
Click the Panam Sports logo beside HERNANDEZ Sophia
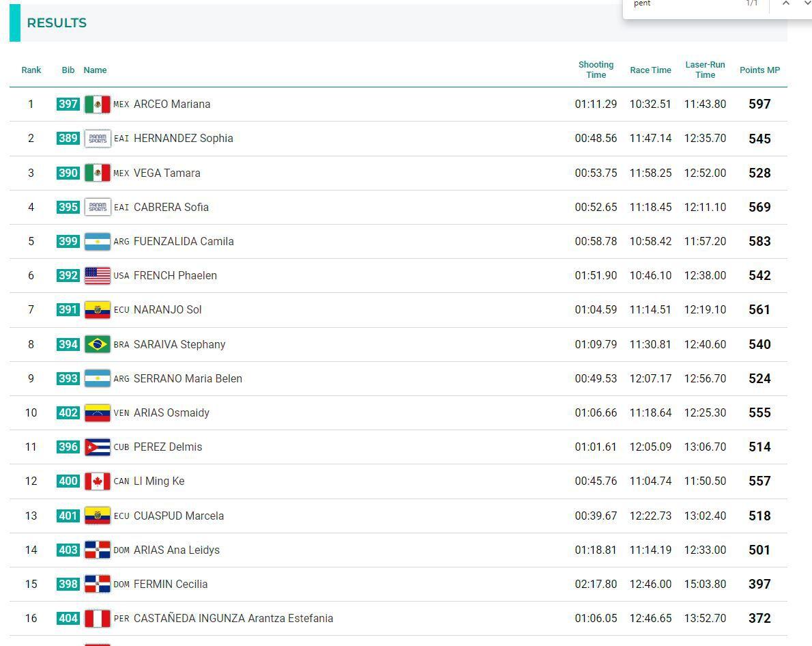pos(97,139)
